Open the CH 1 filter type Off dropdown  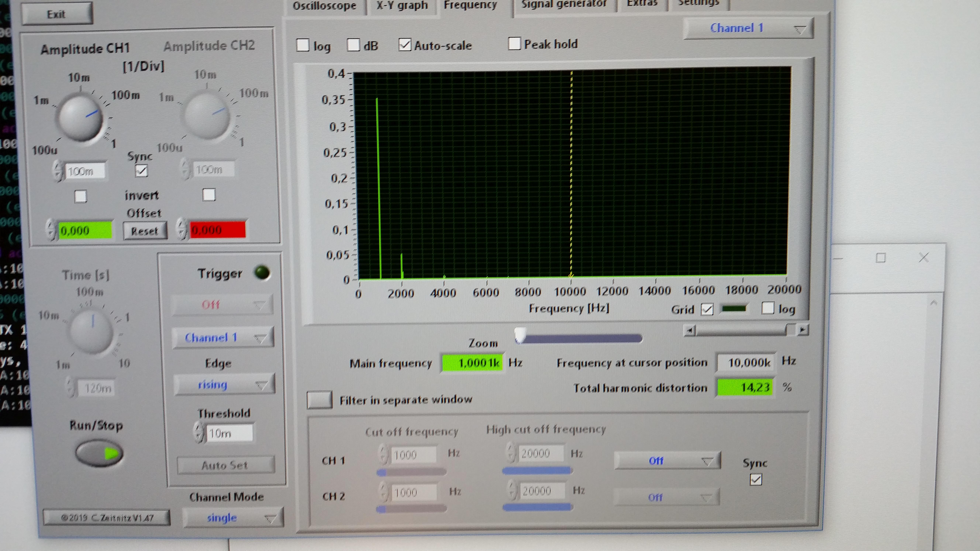[x=667, y=461]
